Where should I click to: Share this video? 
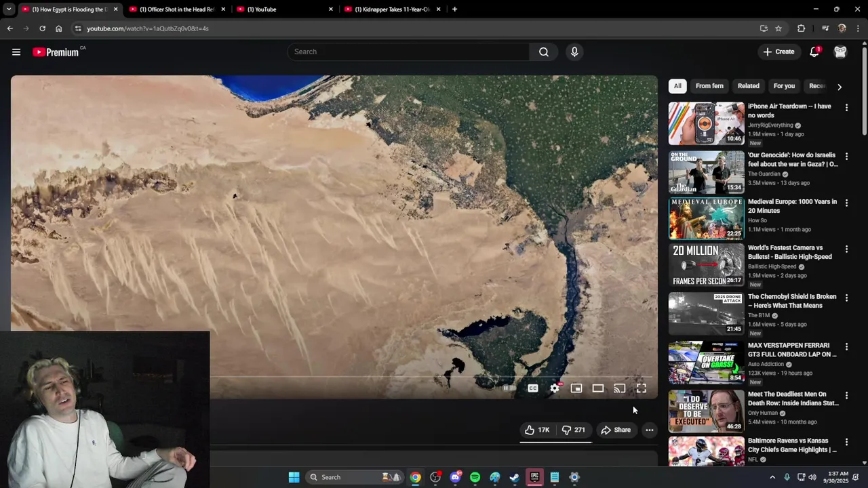point(616,430)
